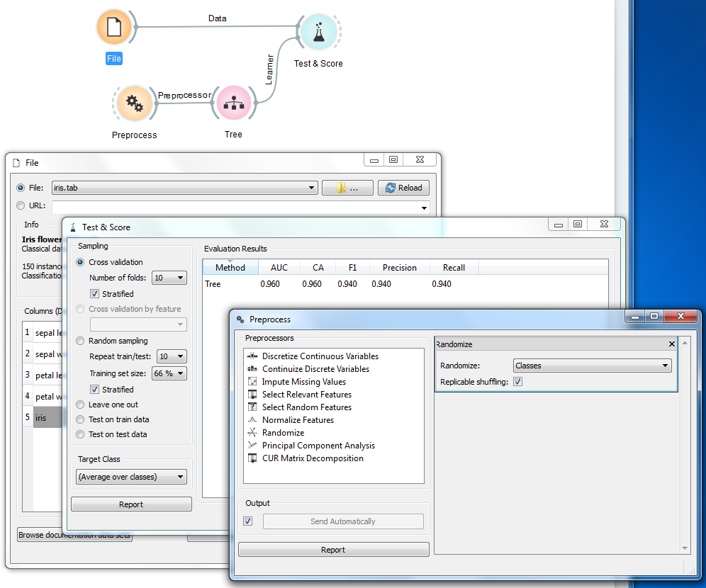Toggle Stratified under Cross validation
The width and height of the screenshot is (706, 588).
click(x=94, y=294)
